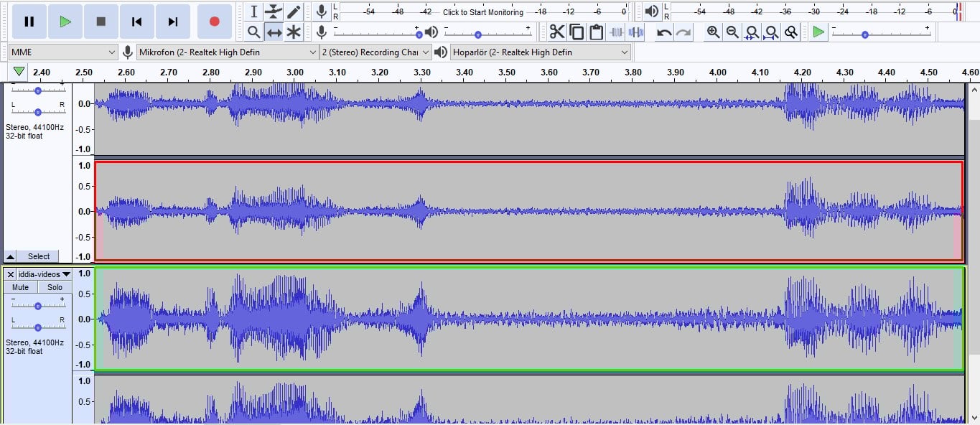Select the Multi-Tool asterisk icon
Viewport: 980px width, 425px height.
click(x=294, y=32)
